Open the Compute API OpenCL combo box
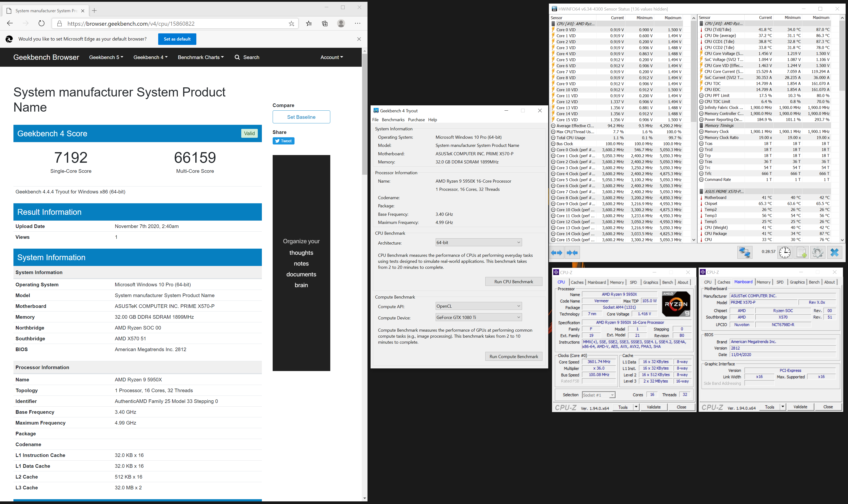This screenshot has height=504, width=848. click(479, 306)
